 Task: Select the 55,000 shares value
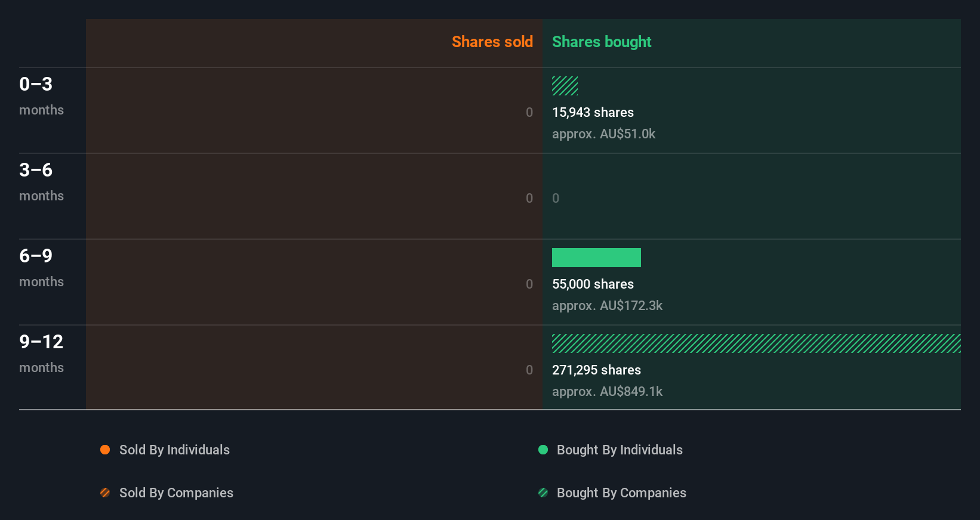pos(593,284)
